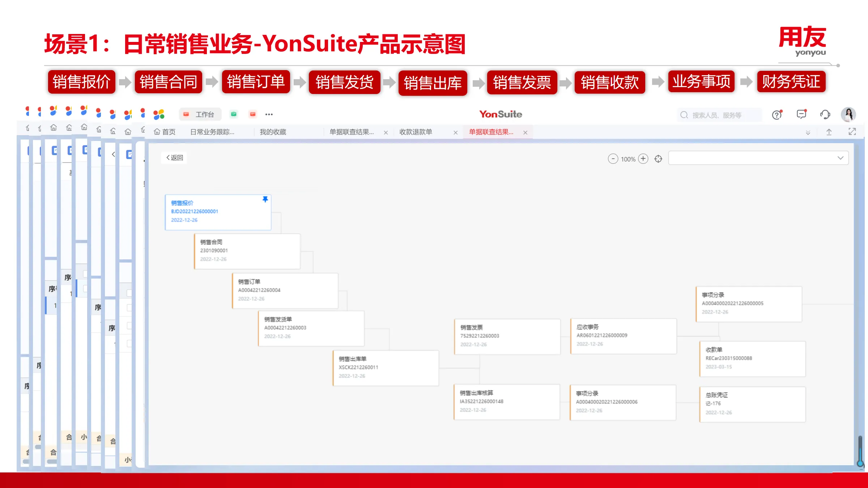Select the 销售合同 2301090001 card
The width and height of the screenshot is (868, 488).
(247, 251)
